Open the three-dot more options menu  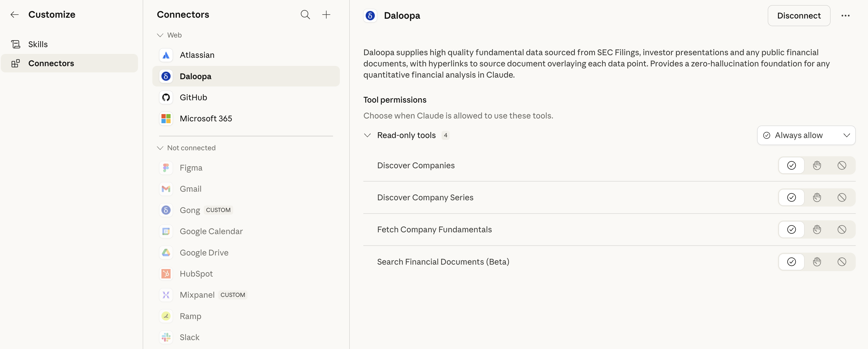coord(845,16)
